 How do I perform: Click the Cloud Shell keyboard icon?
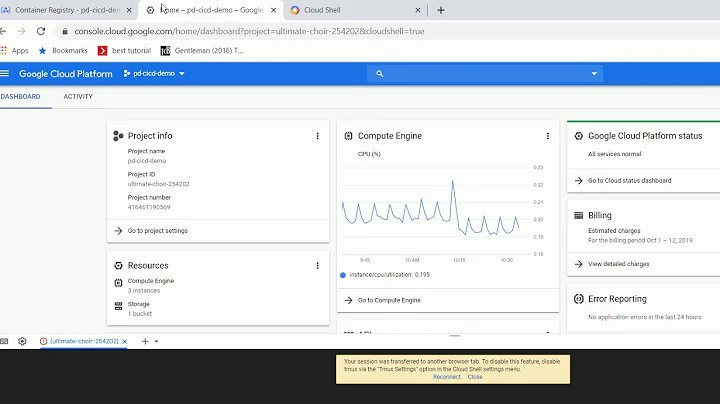(x=4, y=341)
